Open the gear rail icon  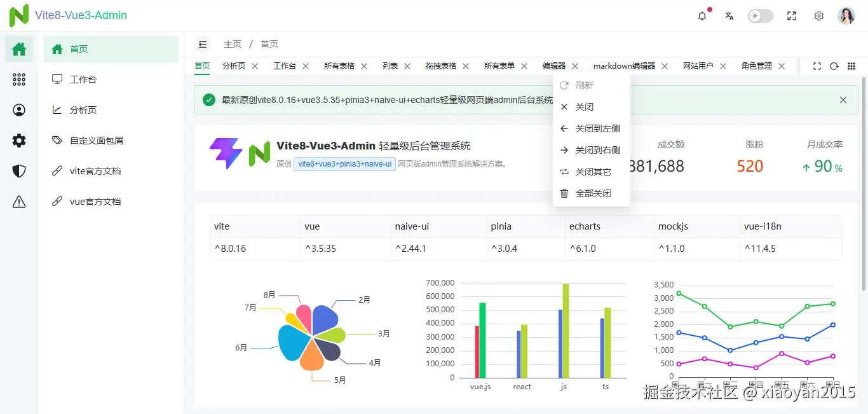pos(19,141)
